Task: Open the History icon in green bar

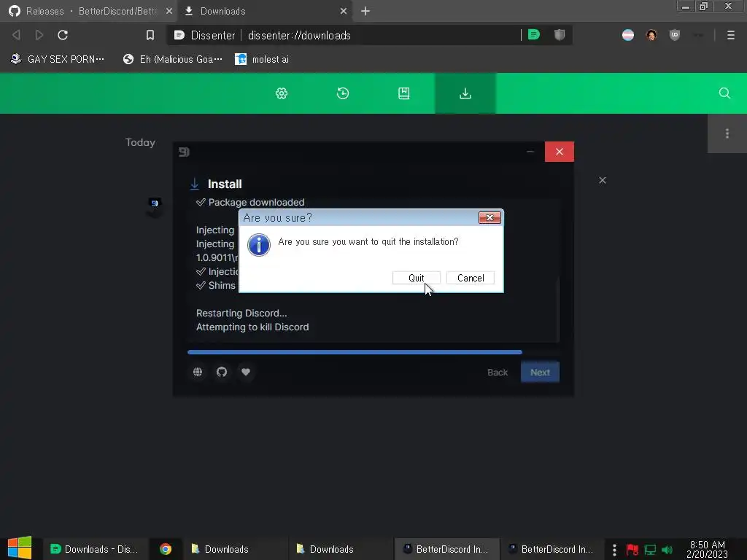Action: [343, 93]
